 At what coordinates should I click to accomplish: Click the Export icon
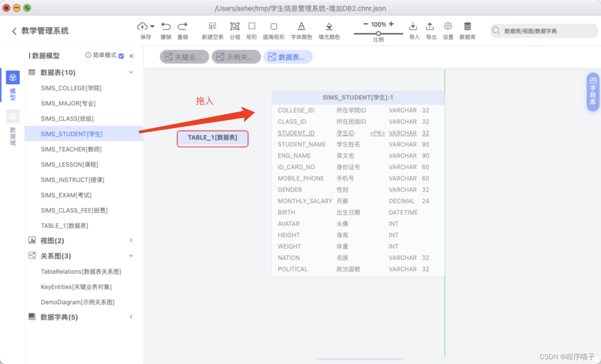[430, 26]
